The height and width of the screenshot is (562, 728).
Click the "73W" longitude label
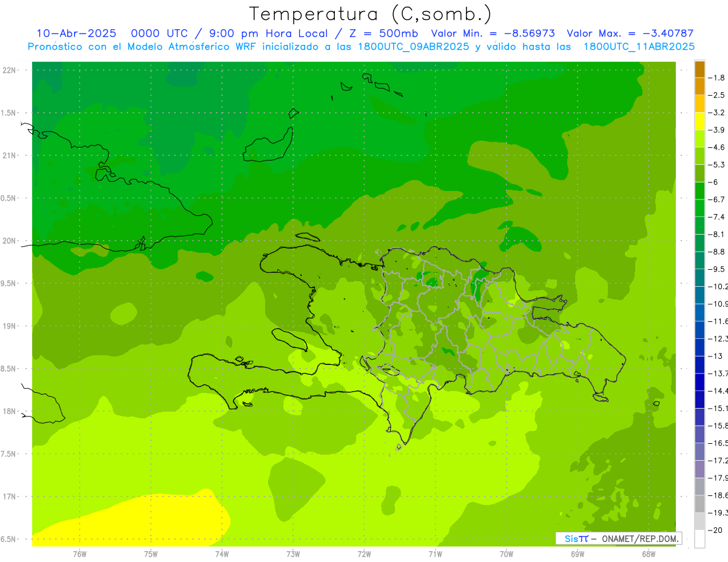pos(293,554)
